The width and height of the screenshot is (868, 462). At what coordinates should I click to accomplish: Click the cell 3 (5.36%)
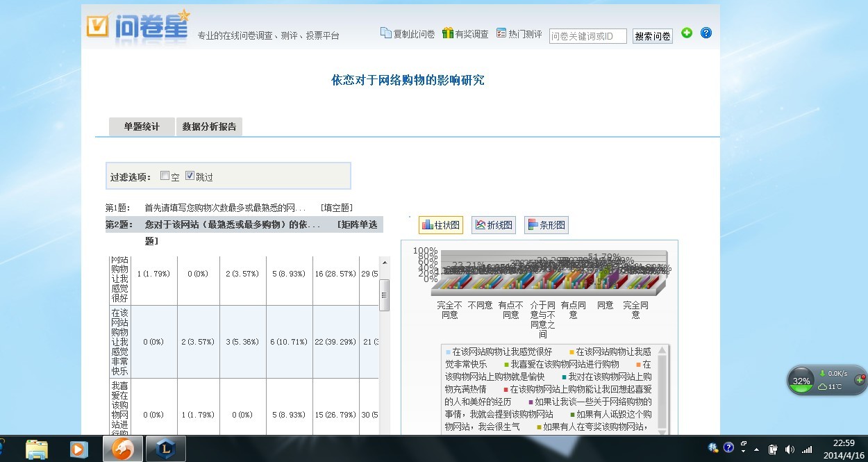(x=242, y=342)
